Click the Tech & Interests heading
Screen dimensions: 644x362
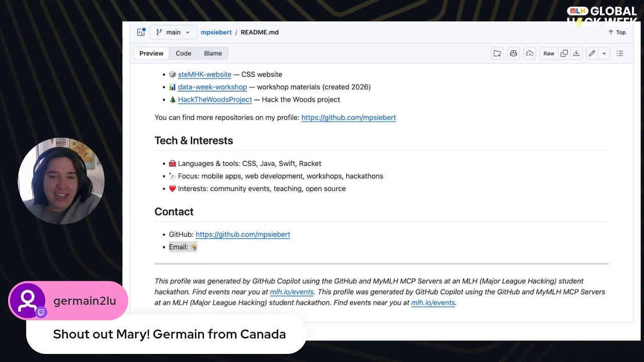pos(194,141)
